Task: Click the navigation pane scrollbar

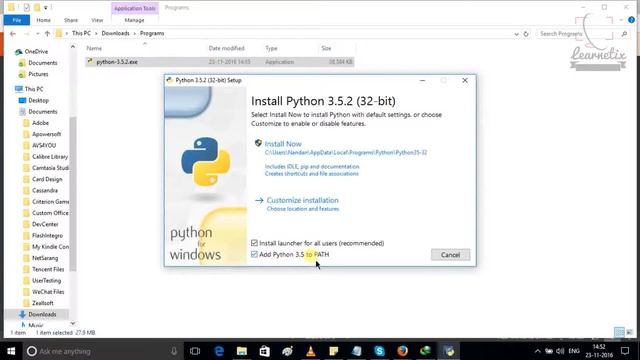Action: [x=73, y=194]
